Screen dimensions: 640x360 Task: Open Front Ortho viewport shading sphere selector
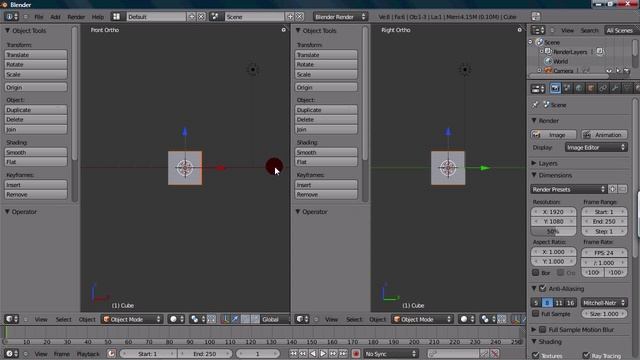176,319
